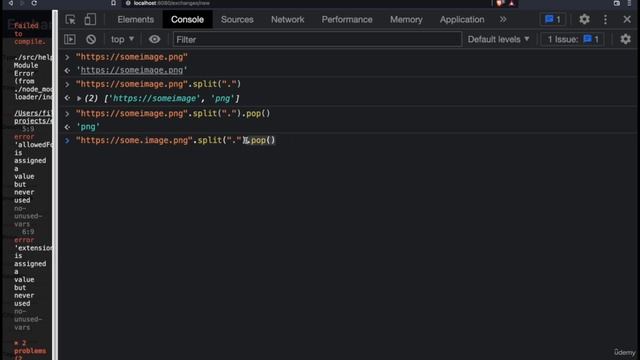The image size is (640, 360).
Task: Open the Elements tab
Action: point(136,20)
